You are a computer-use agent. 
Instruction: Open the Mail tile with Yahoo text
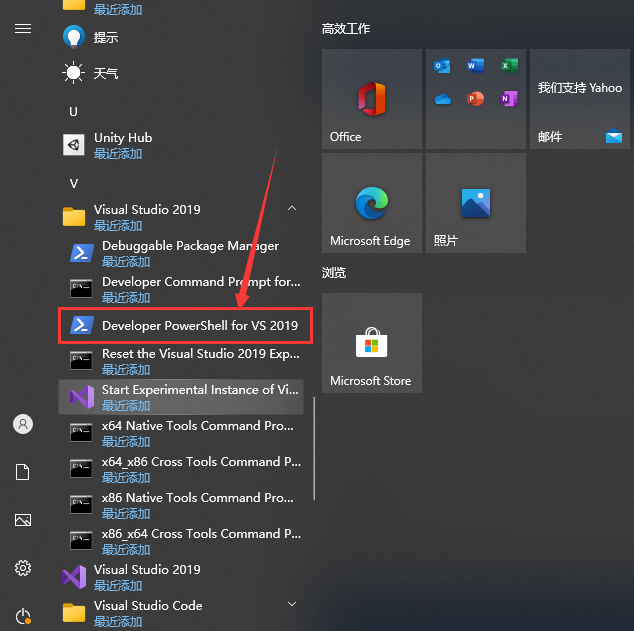579,99
